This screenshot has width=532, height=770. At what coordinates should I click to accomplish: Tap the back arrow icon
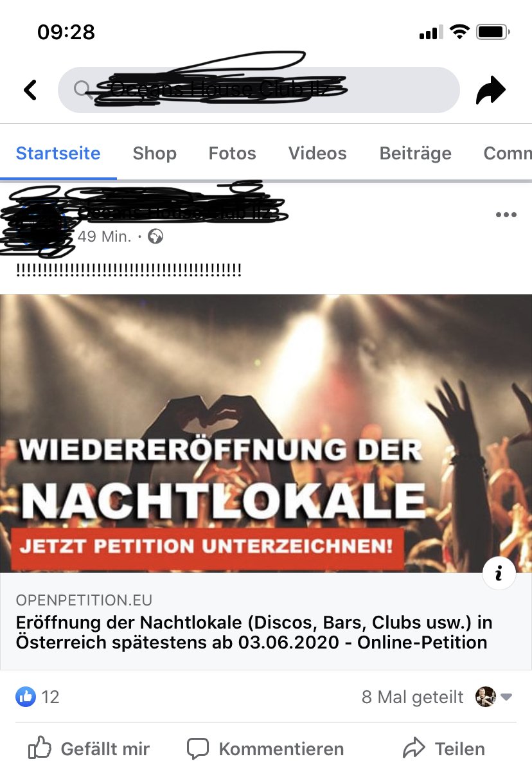tap(30, 90)
